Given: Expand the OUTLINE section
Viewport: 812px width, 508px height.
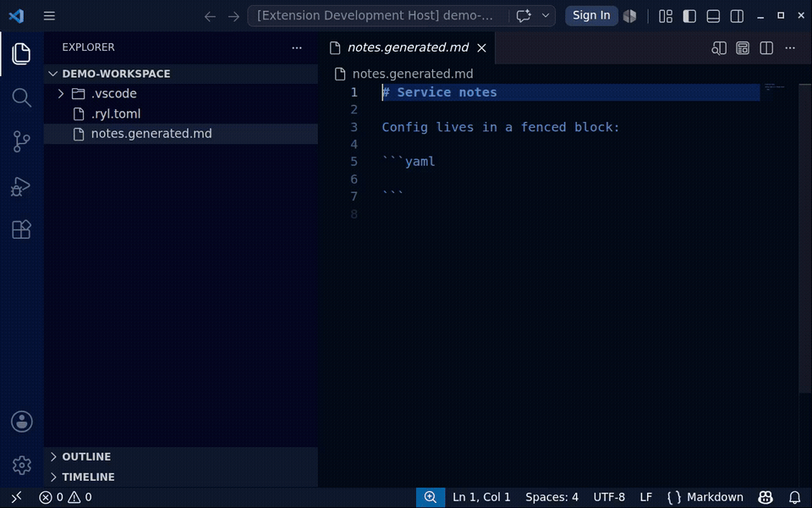Looking at the screenshot, I should (181, 456).
